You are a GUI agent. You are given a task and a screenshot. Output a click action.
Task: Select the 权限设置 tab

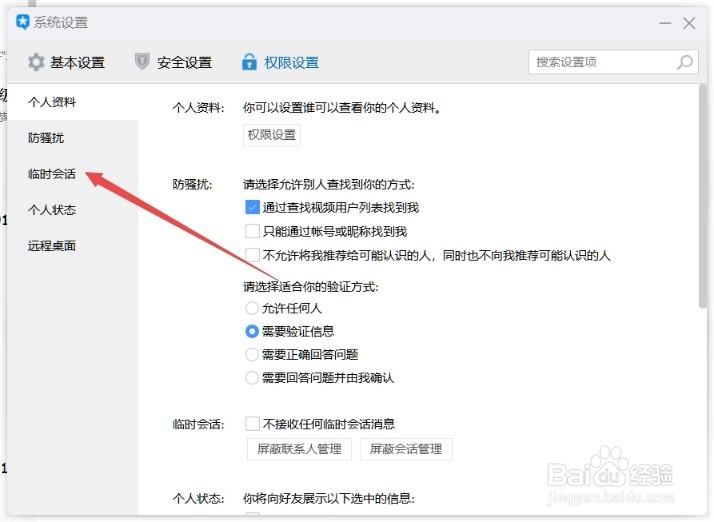[280, 62]
